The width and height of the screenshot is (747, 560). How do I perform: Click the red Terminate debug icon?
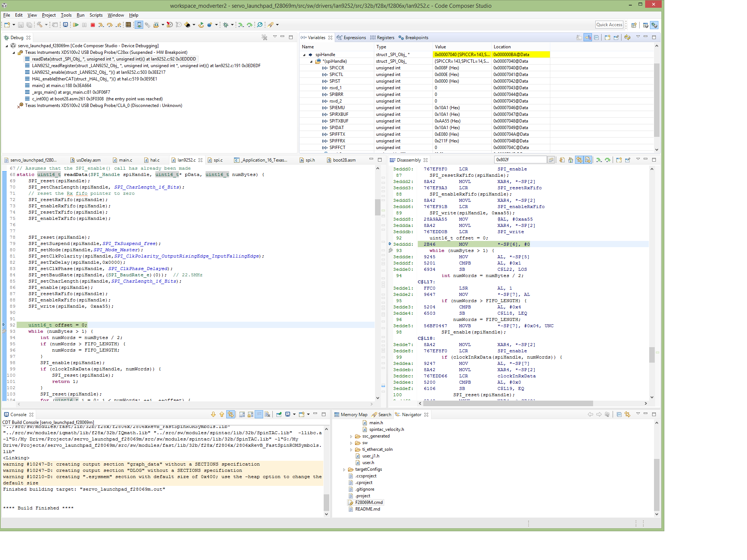(93, 25)
